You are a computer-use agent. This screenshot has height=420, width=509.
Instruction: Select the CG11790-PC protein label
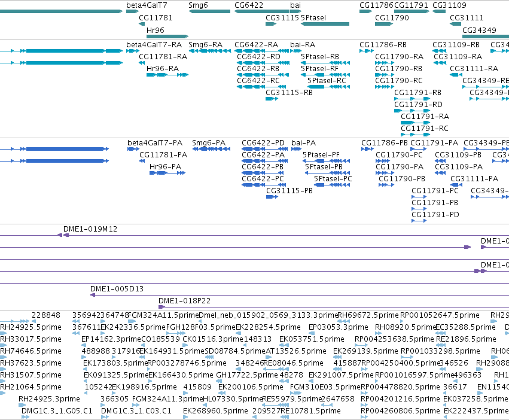[400, 154]
